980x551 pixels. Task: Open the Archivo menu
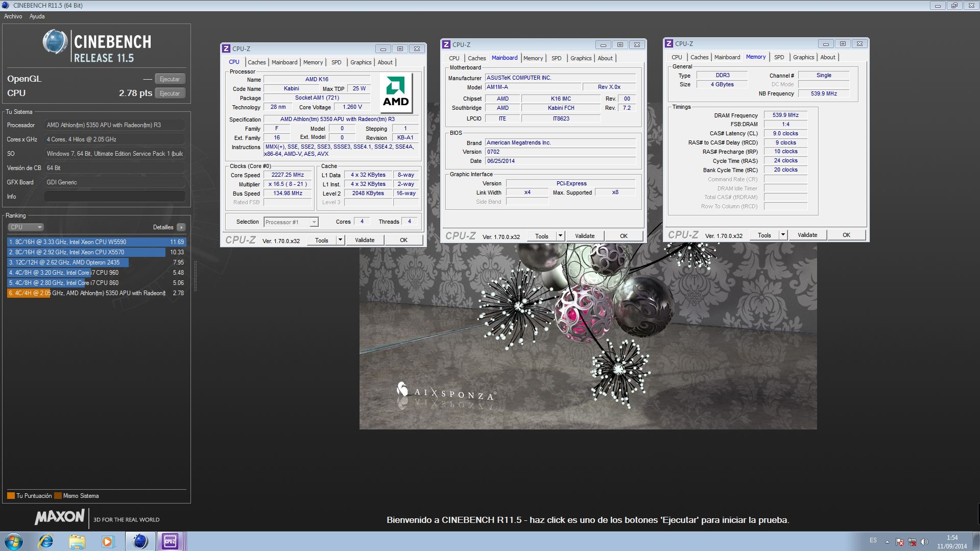coord(13,16)
